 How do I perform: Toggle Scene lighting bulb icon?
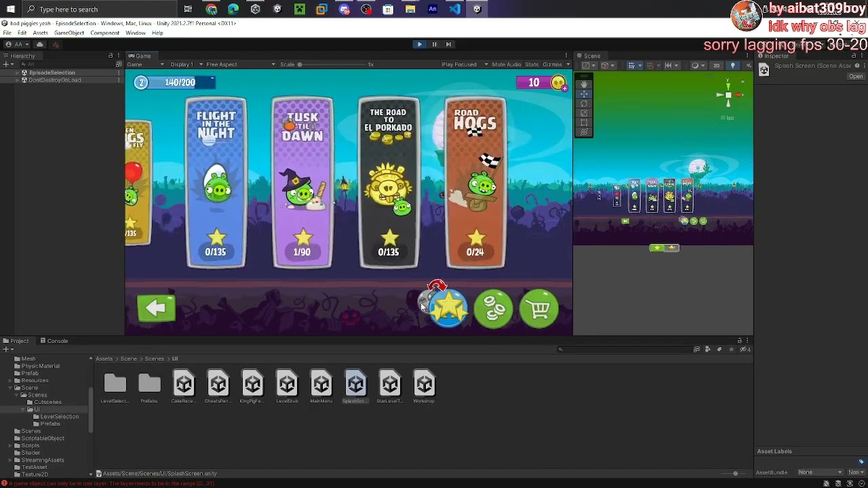(x=732, y=66)
